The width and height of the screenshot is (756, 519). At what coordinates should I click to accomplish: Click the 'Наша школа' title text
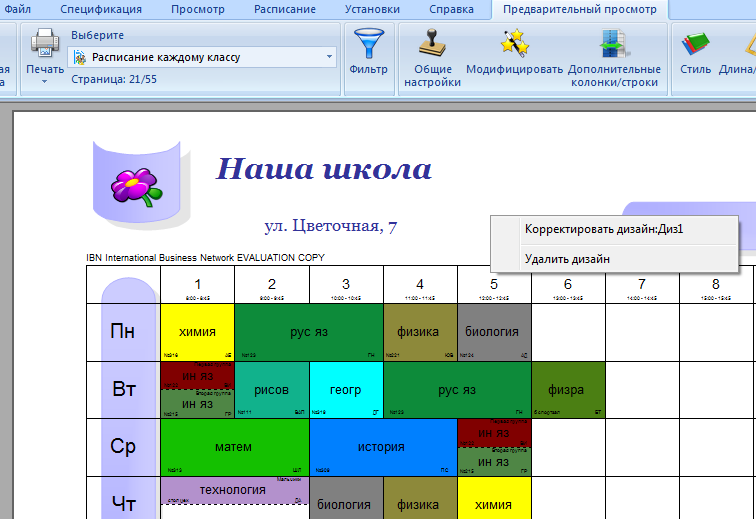[x=324, y=169]
